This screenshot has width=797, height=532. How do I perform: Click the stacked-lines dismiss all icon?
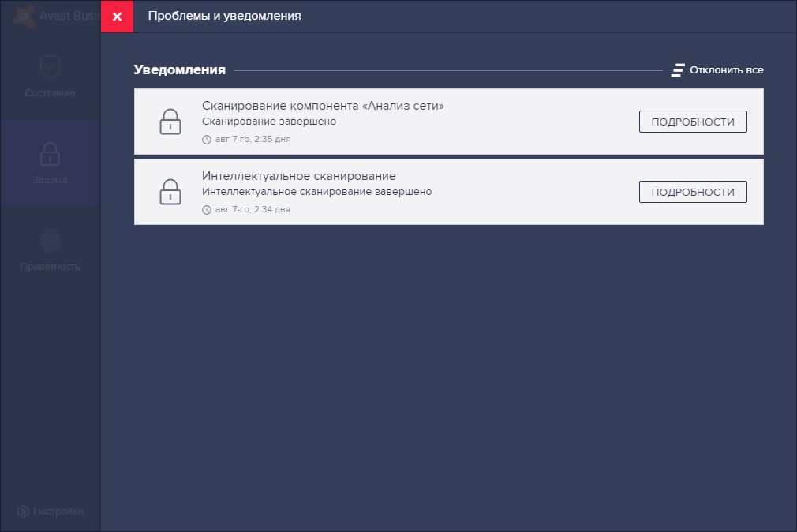(x=678, y=70)
